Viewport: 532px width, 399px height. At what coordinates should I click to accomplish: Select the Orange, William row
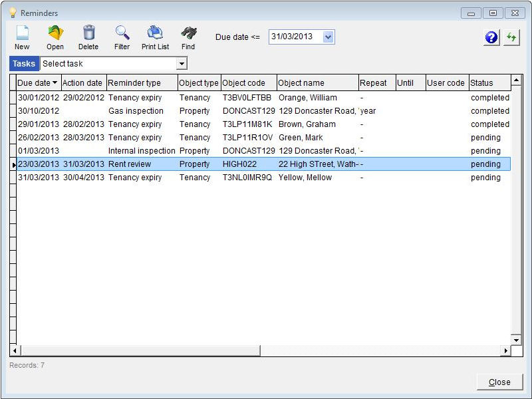pyautogui.click(x=263, y=98)
